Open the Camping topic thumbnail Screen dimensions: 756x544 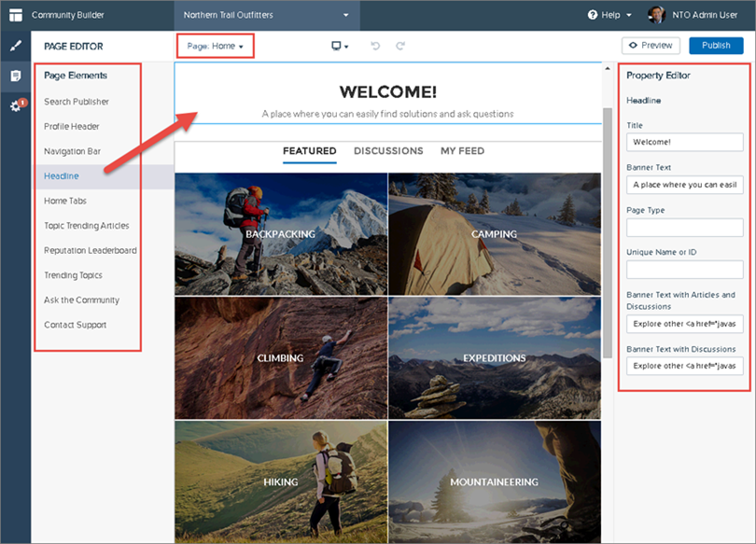pos(494,233)
